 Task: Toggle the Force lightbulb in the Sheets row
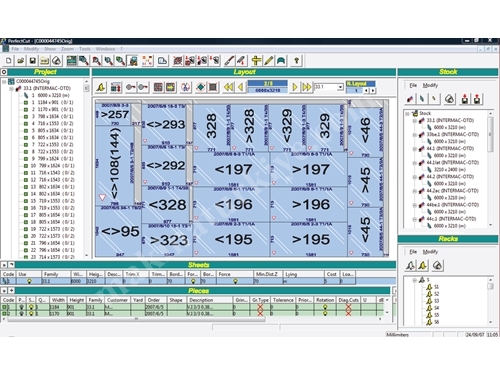coord(235,281)
